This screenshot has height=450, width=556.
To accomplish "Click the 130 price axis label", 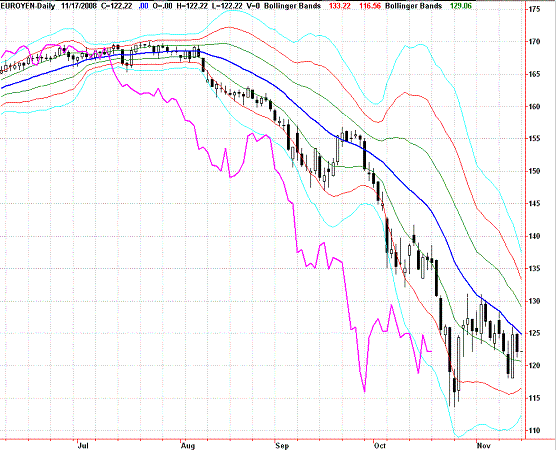I will click(535, 301).
